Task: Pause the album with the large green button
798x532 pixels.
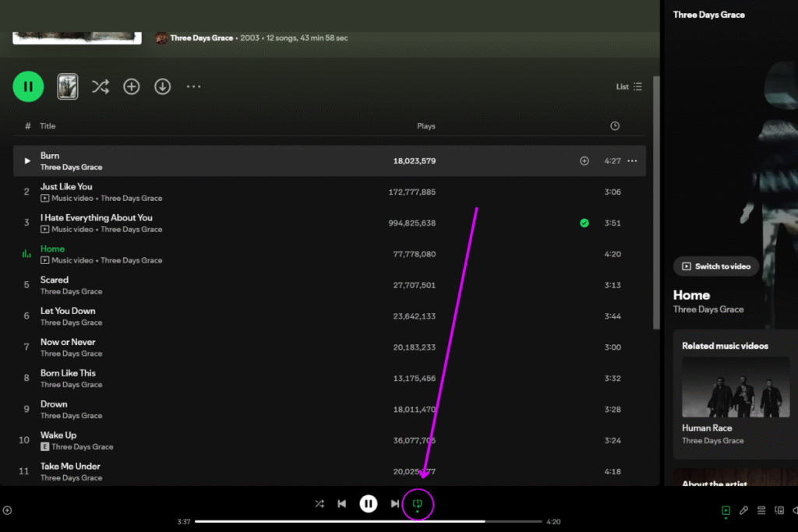Action: [28, 86]
